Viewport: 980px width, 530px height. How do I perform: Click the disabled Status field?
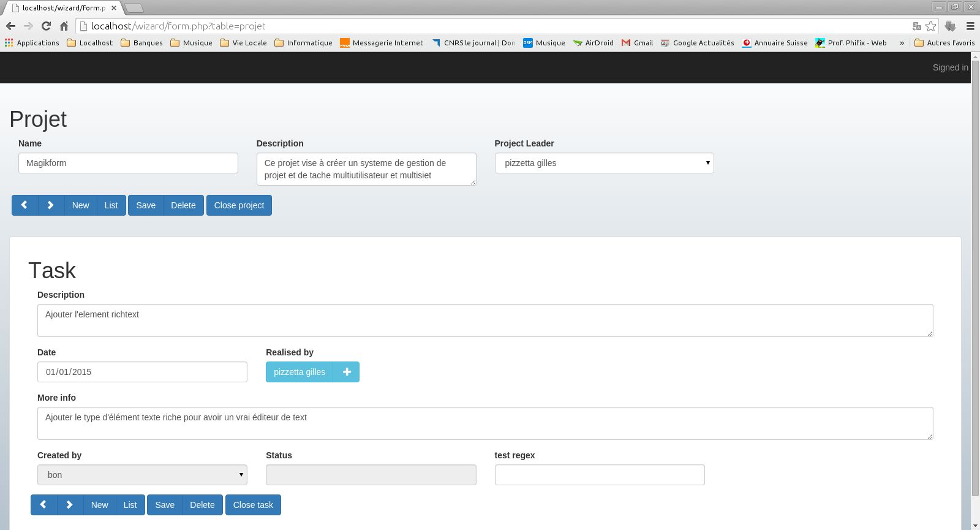371,475
